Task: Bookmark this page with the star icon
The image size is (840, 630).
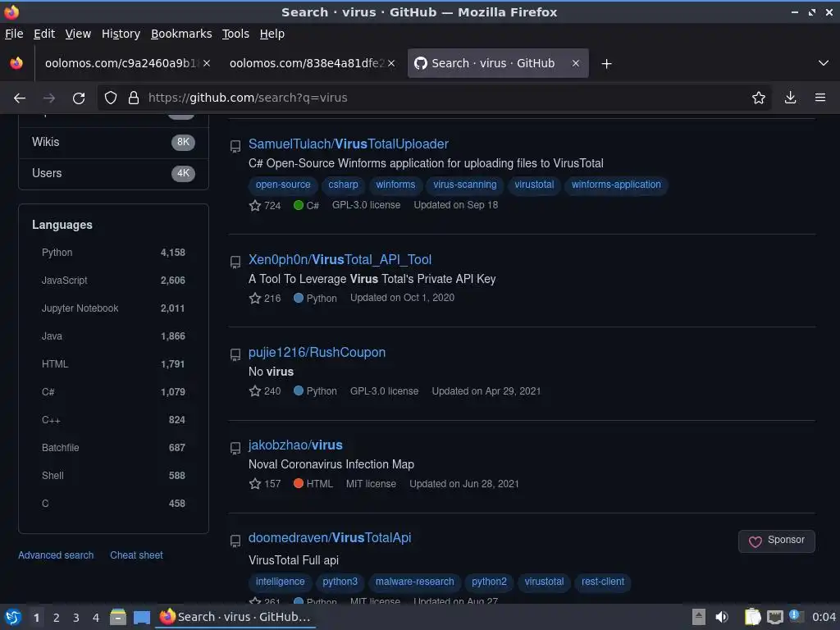Action: (x=758, y=98)
